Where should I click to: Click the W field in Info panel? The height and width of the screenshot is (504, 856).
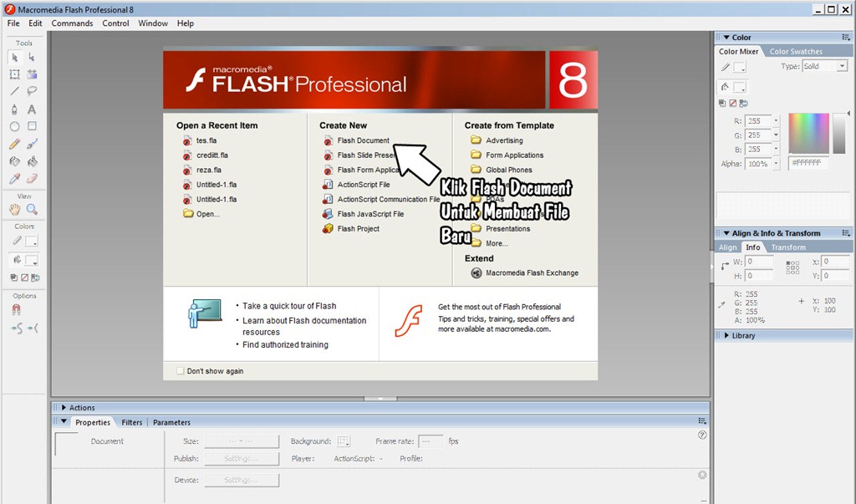[x=759, y=262]
